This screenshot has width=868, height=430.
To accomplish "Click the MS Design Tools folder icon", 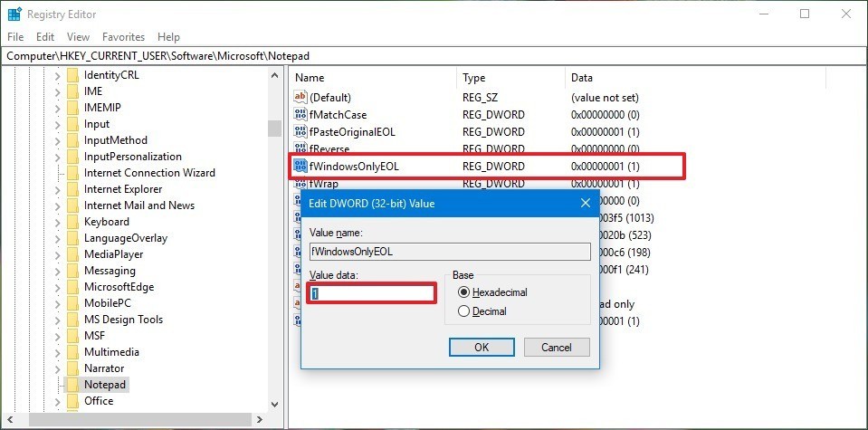I will tap(72, 320).
